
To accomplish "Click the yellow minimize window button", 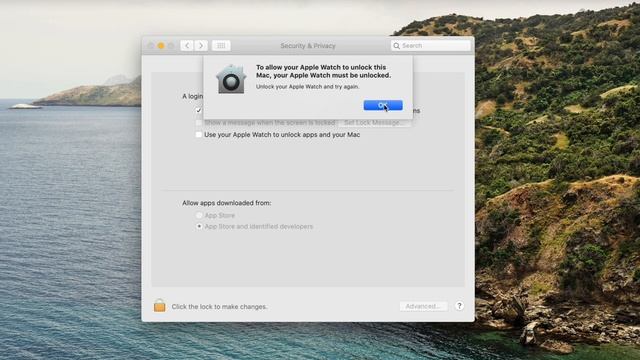I will point(161,46).
